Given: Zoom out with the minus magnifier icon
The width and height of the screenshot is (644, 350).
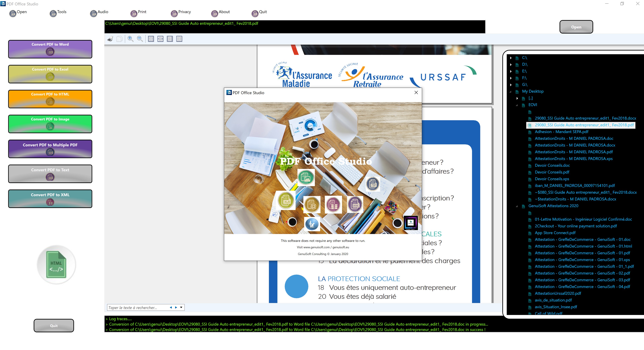Looking at the screenshot, I should click(140, 39).
